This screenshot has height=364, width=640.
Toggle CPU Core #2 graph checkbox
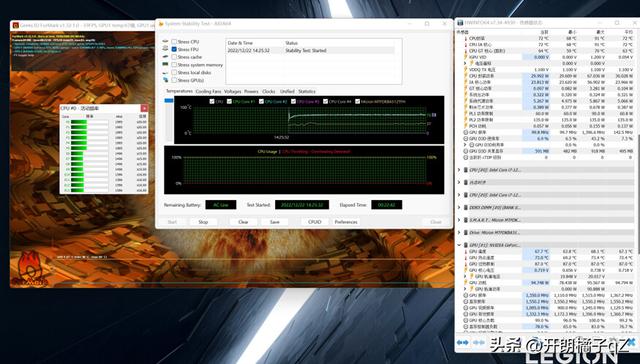(261, 102)
